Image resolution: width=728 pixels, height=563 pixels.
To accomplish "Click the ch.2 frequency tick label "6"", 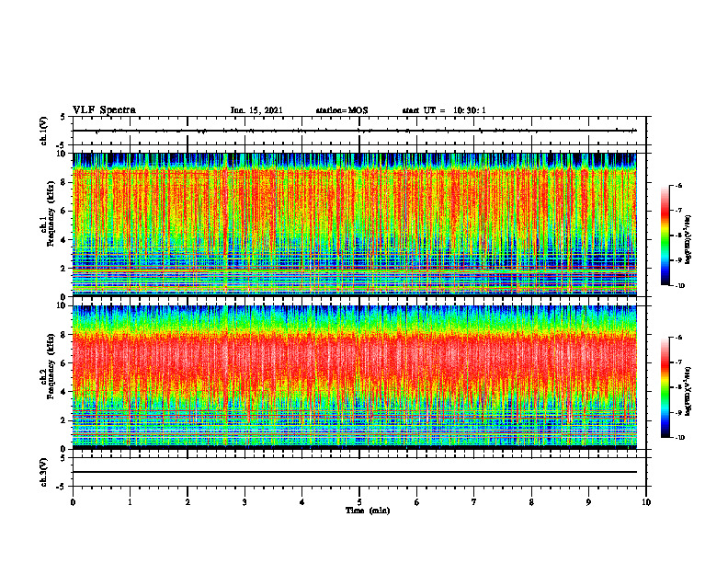I will (64, 363).
